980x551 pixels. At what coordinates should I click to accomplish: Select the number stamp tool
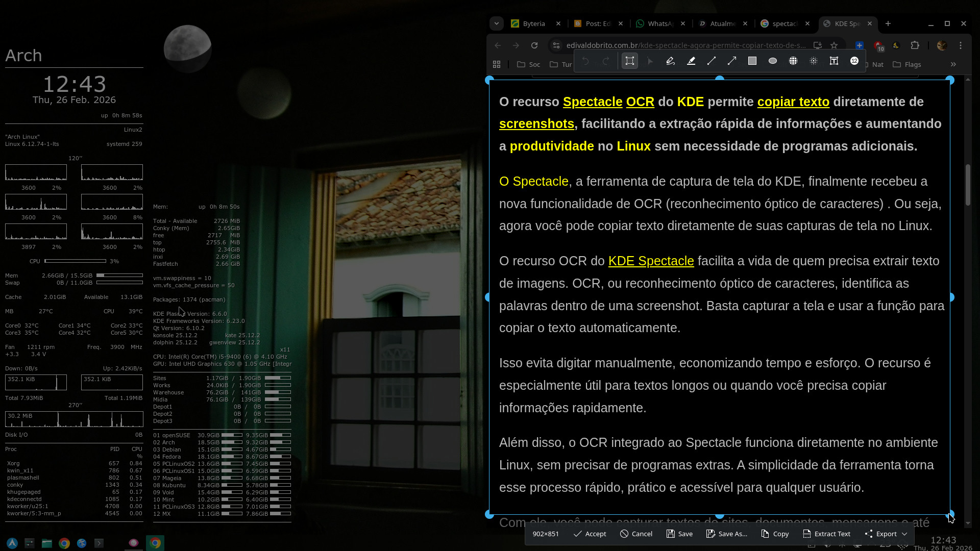[x=854, y=61]
